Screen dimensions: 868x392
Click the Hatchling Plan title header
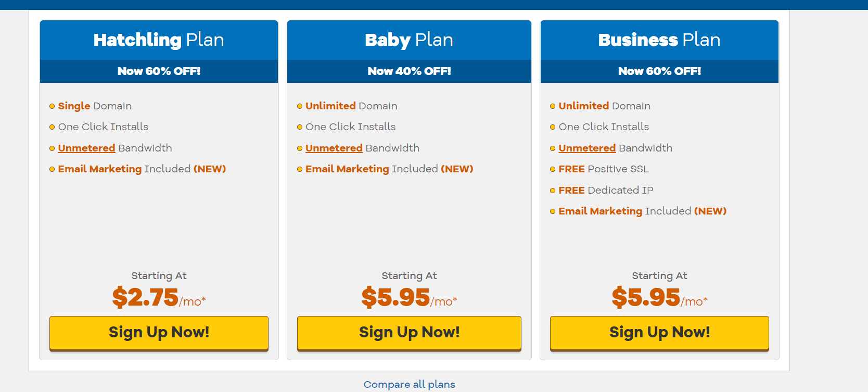click(x=159, y=40)
